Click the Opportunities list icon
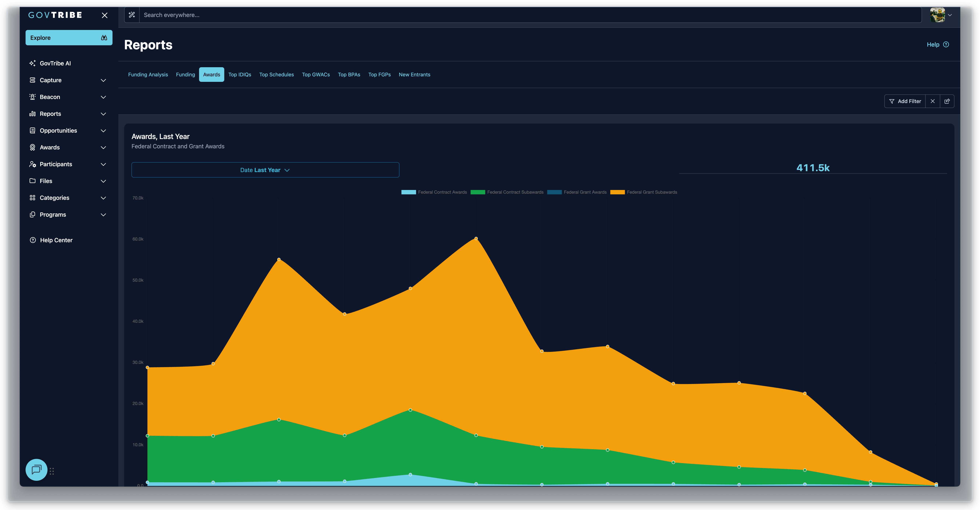This screenshot has width=980, height=510. 32,130
